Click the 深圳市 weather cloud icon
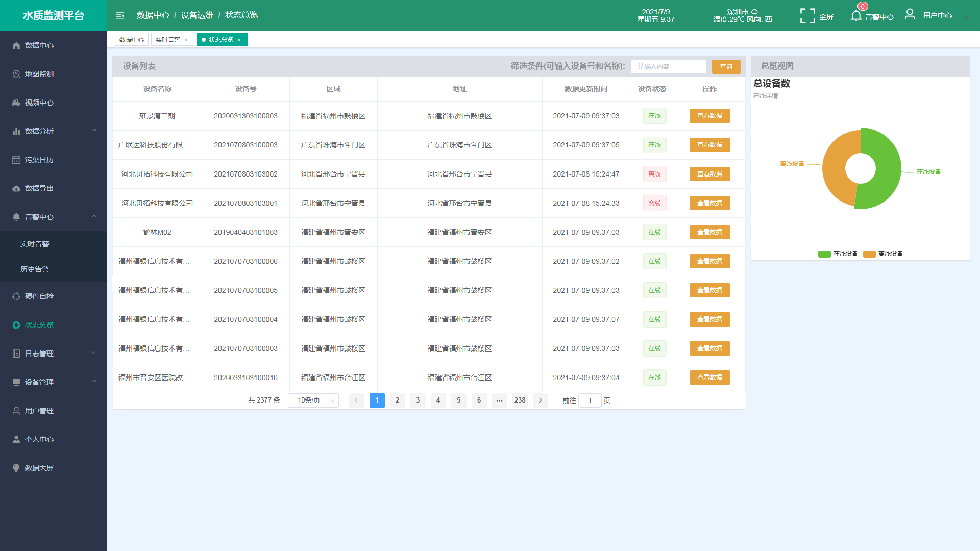 (754, 11)
